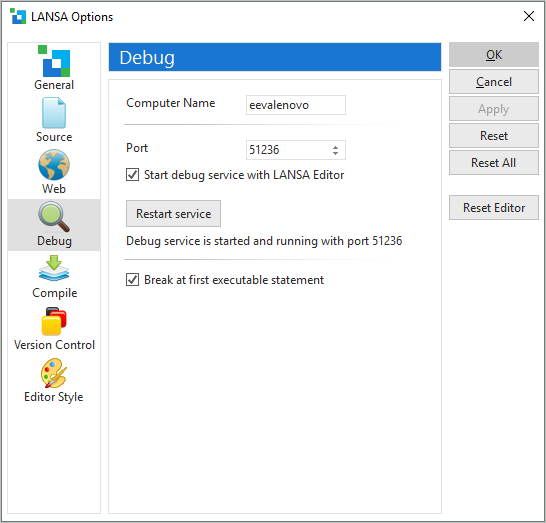Decrease the Port value with down arrow
This screenshot has height=523, width=546.
tap(335, 153)
